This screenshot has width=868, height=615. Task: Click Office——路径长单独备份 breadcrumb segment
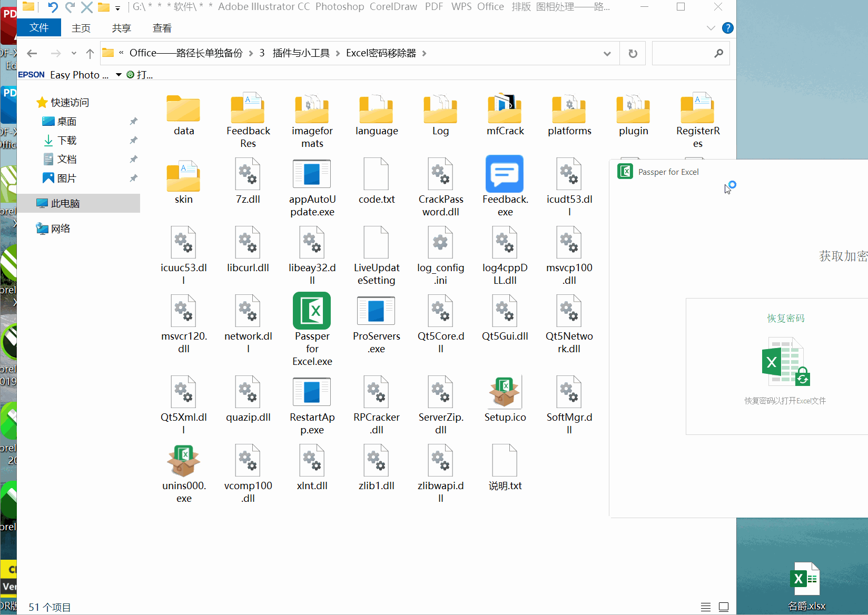point(186,53)
